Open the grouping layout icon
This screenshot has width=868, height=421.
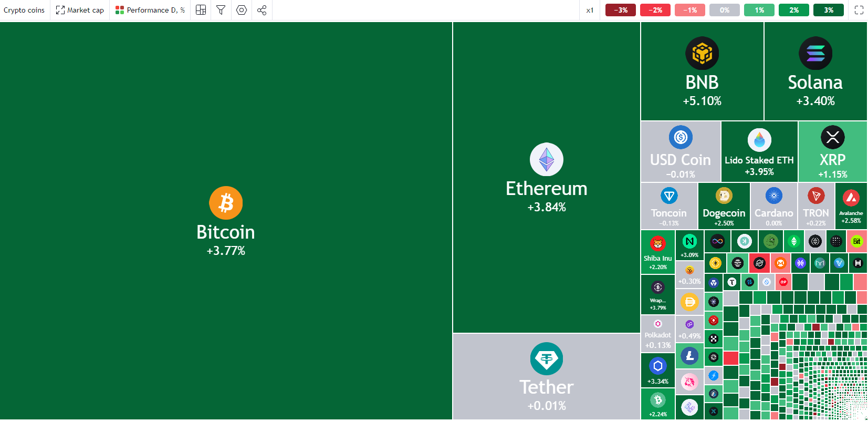[x=201, y=10]
